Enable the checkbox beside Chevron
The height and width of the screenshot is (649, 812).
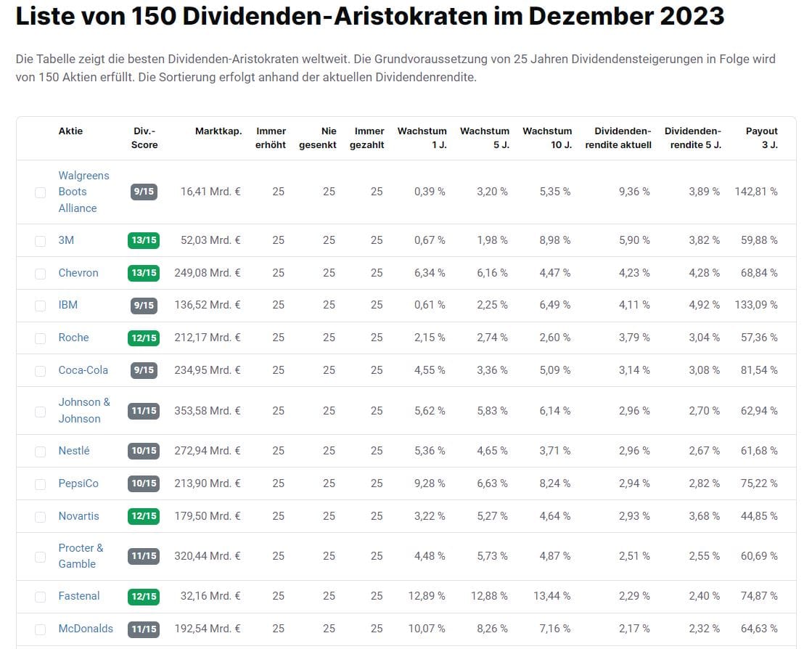(x=41, y=273)
